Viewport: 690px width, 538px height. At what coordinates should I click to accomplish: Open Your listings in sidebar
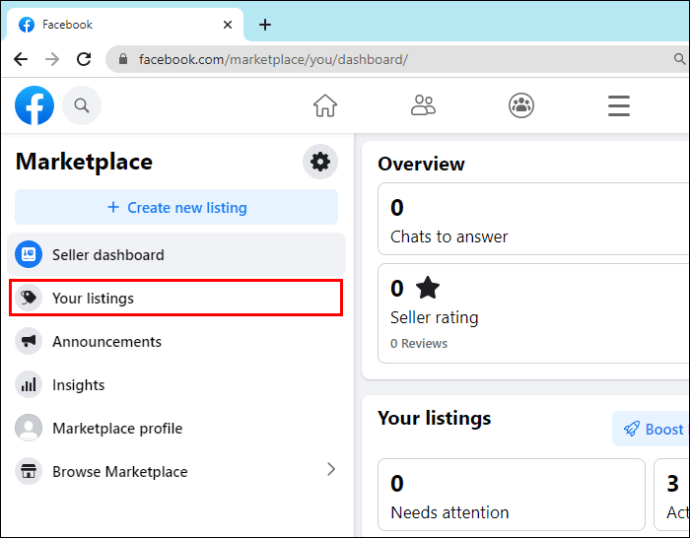(x=176, y=298)
